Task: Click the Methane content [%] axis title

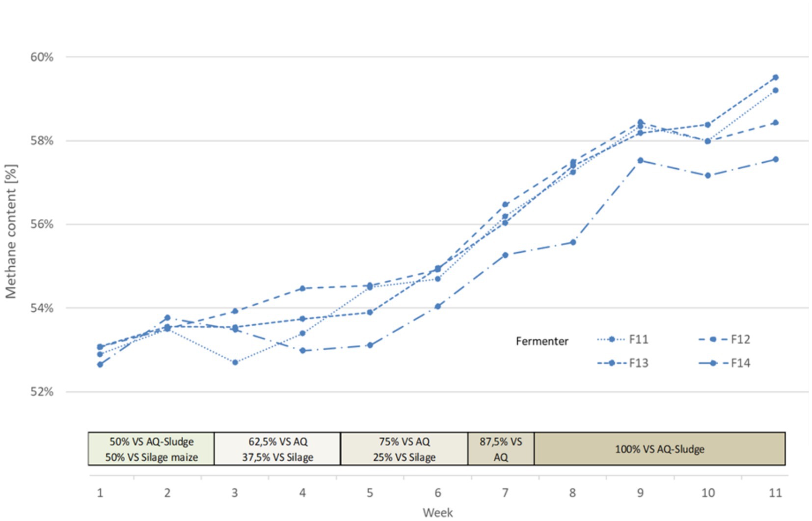Action: (x=11, y=231)
